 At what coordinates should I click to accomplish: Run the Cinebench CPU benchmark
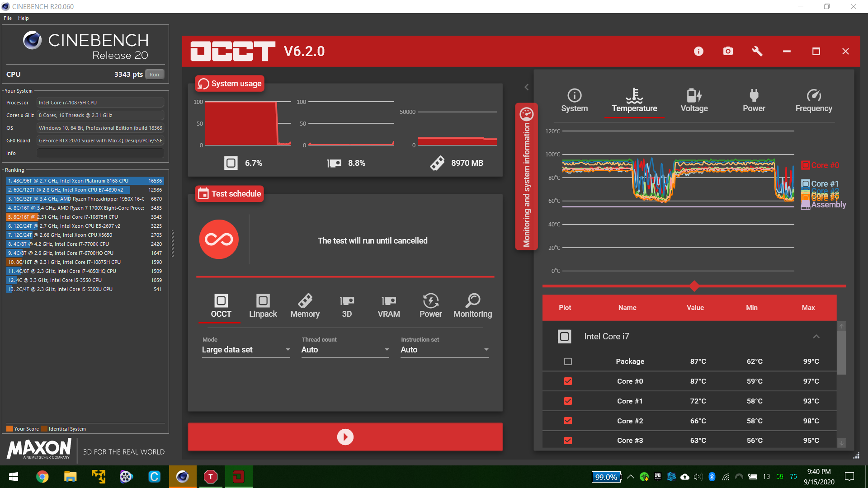(x=155, y=75)
